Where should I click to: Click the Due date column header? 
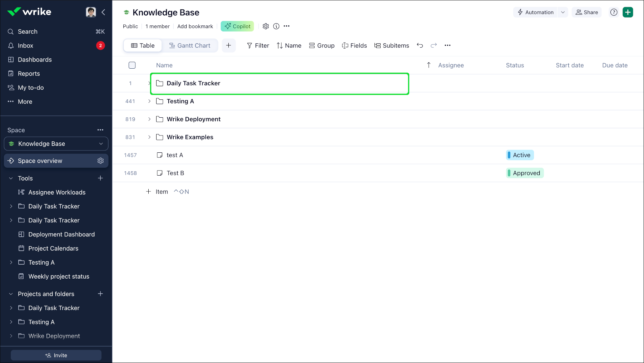click(615, 65)
